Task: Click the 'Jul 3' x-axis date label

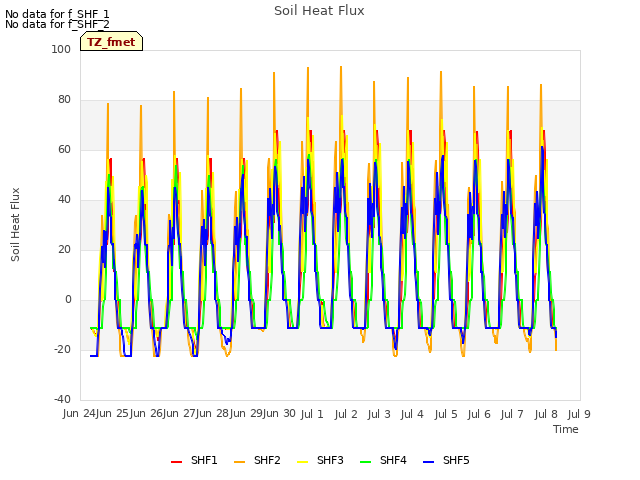Action: coord(379,414)
